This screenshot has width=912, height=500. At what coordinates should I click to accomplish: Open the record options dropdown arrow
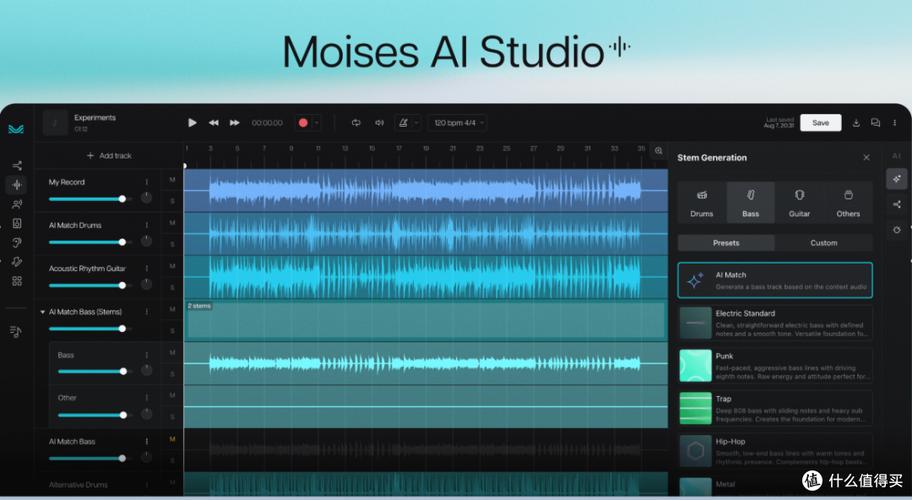316,123
